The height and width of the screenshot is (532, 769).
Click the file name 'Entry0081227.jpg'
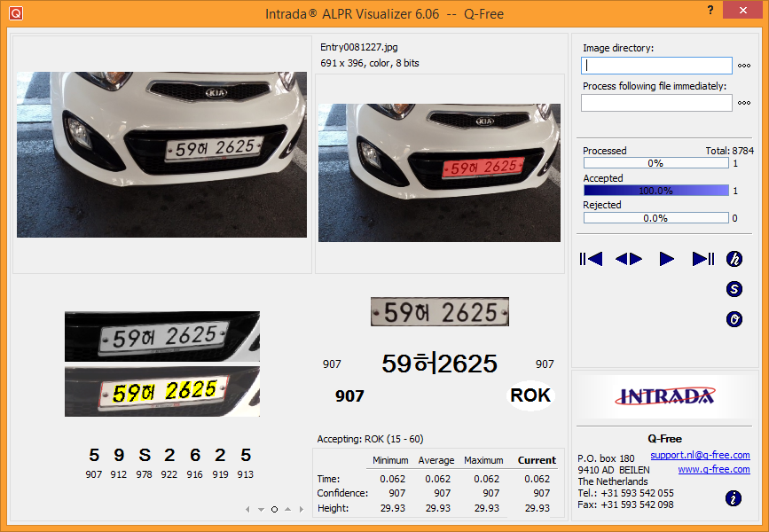coord(359,47)
